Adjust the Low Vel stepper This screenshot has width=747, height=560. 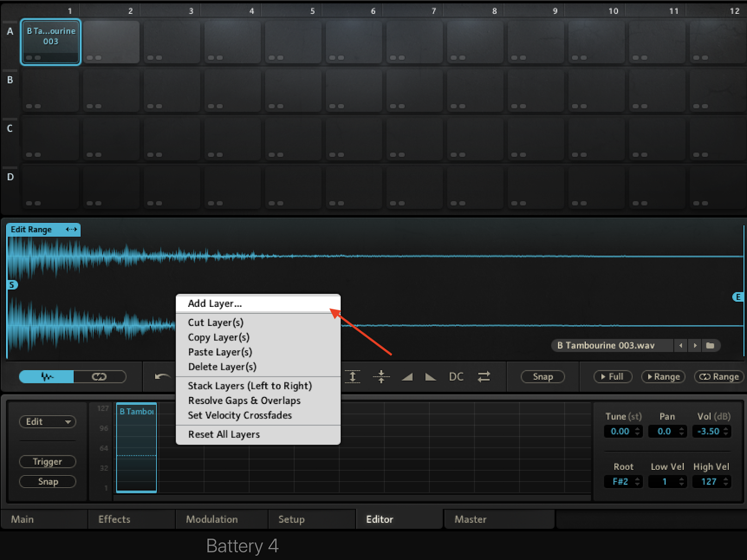pos(667,482)
